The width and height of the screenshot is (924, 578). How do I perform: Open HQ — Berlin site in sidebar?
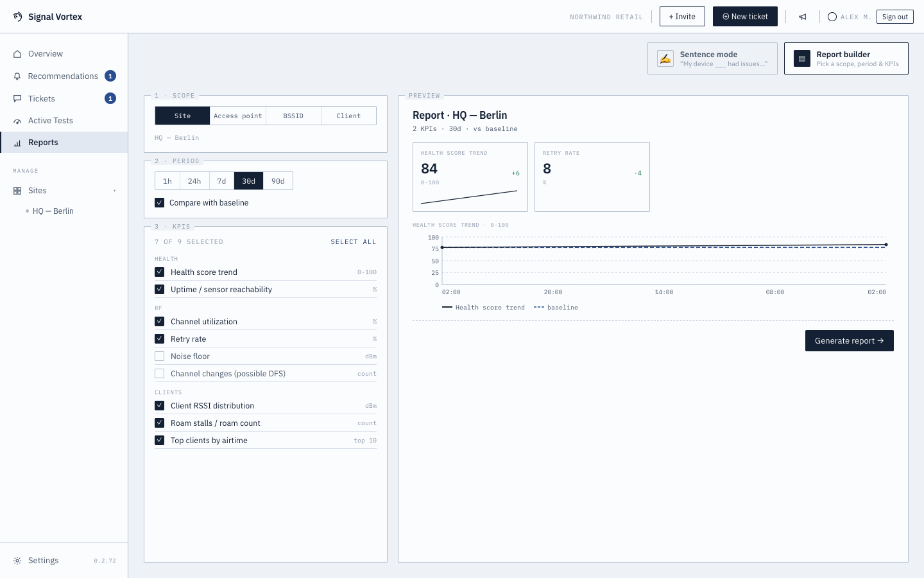[53, 211]
